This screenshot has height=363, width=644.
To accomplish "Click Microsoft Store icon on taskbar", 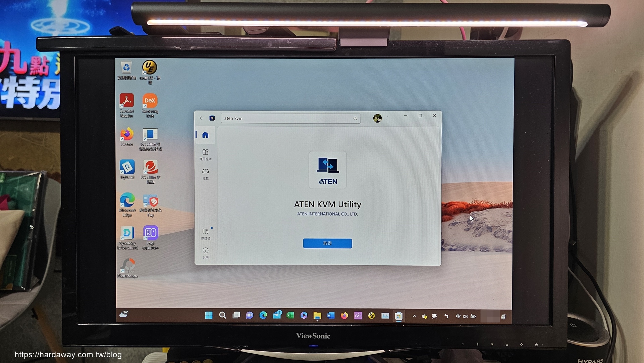I will click(x=398, y=316).
